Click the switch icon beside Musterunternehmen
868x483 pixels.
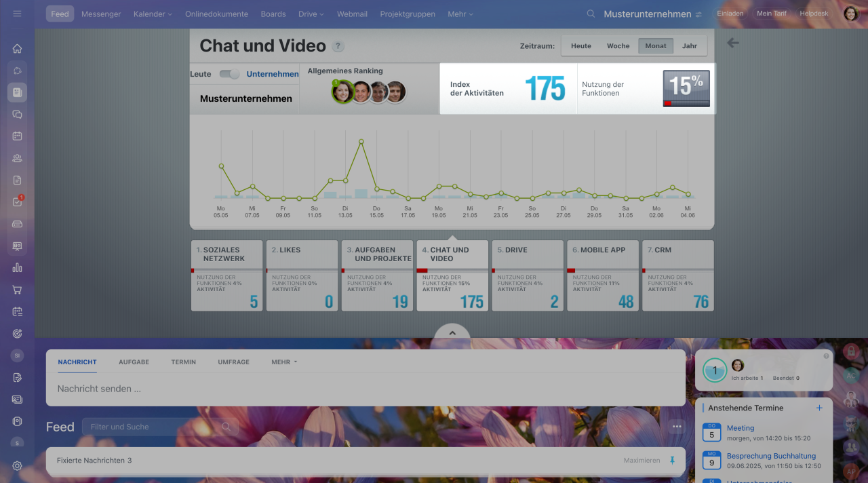point(698,14)
